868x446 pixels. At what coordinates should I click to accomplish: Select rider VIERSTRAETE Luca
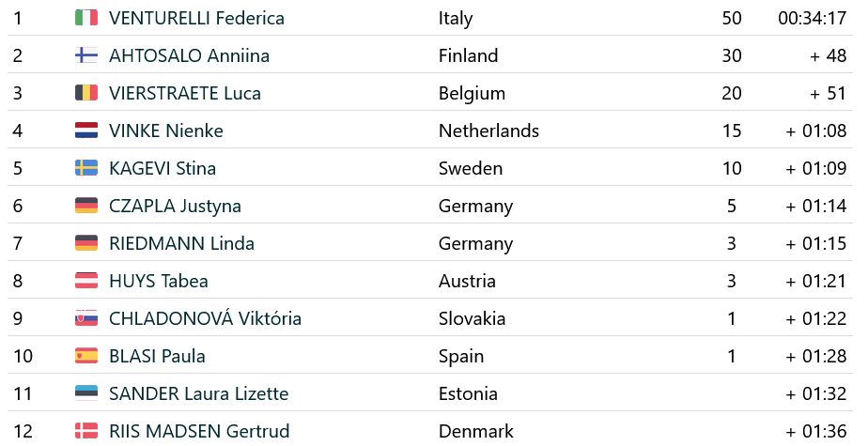[185, 93]
